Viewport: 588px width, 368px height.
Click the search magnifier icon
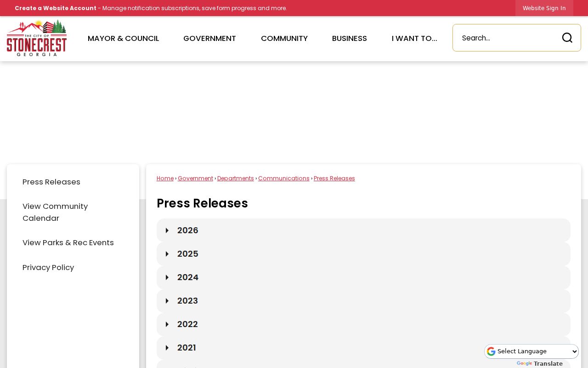tap(567, 38)
